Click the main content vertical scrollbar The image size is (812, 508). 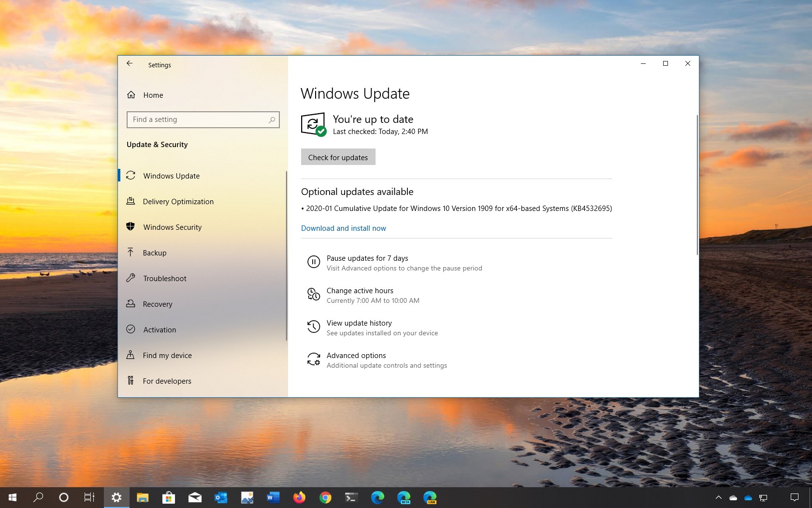[x=697, y=185]
